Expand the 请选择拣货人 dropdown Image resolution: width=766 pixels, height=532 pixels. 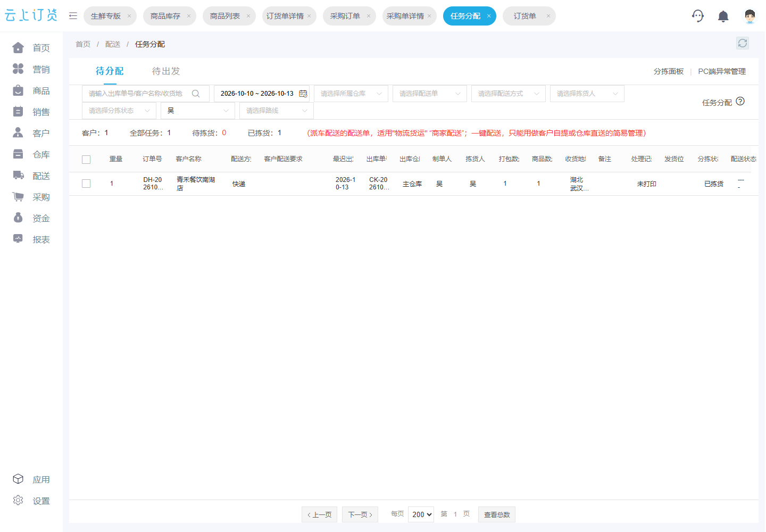click(x=587, y=94)
